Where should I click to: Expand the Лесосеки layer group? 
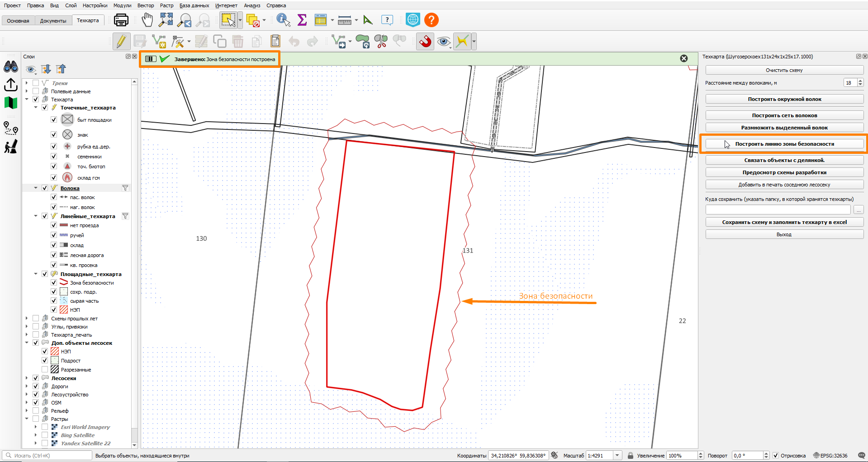click(x=27, y=378)
